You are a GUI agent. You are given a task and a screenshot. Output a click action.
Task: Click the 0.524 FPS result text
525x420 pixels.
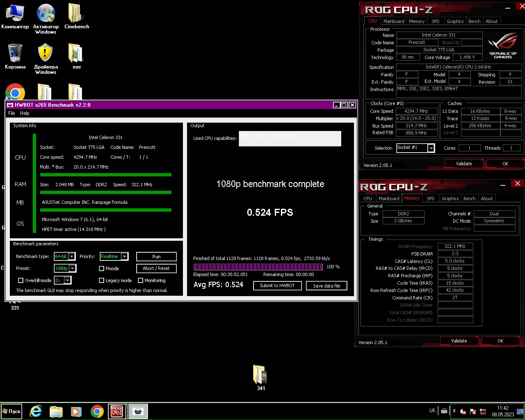click(x=270, y=212)
